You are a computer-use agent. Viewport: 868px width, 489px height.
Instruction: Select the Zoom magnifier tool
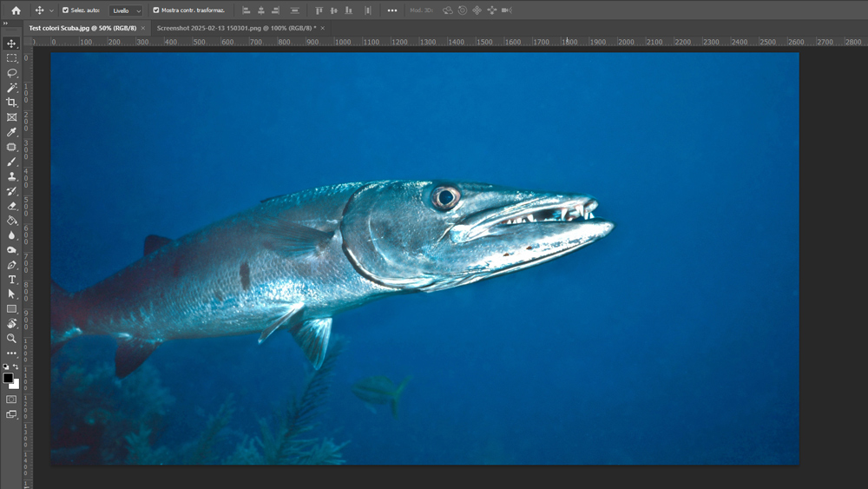pyautogui.click(x=12, y=338)
